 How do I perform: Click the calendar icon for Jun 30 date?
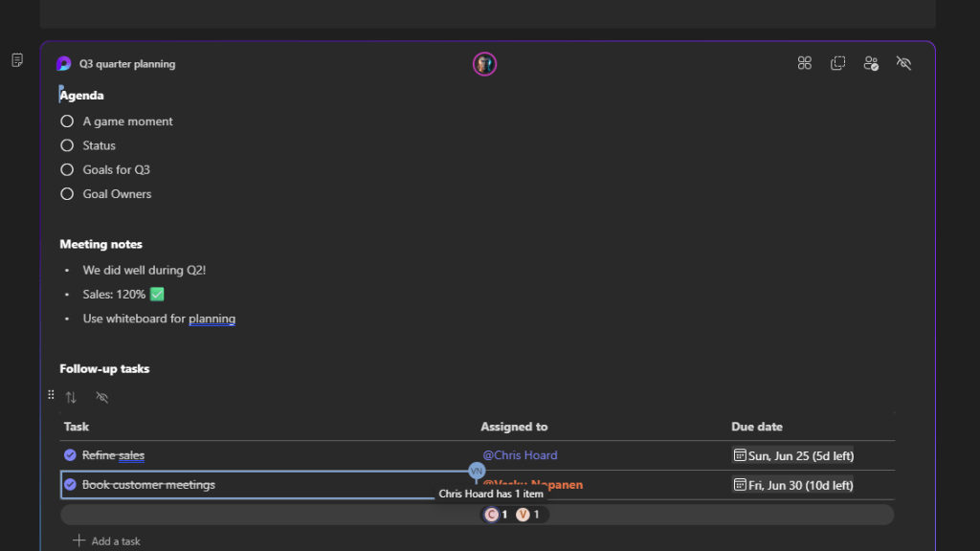coord(740,485)
